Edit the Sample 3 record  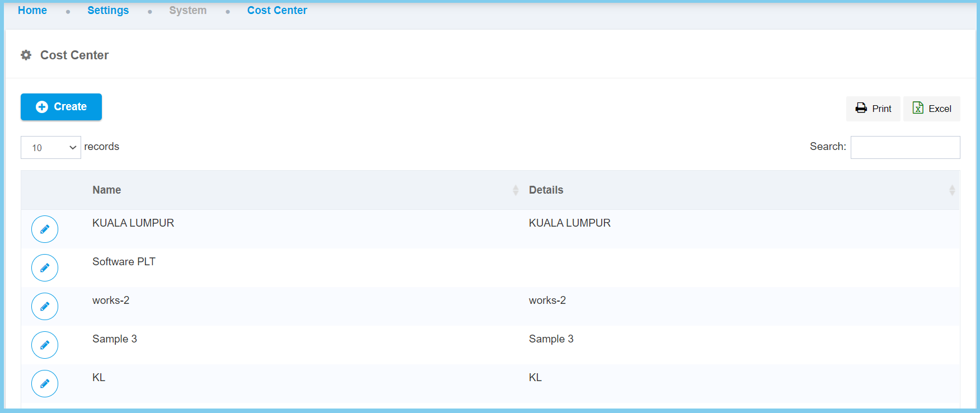pyautogui.click(x=45, y=345)
